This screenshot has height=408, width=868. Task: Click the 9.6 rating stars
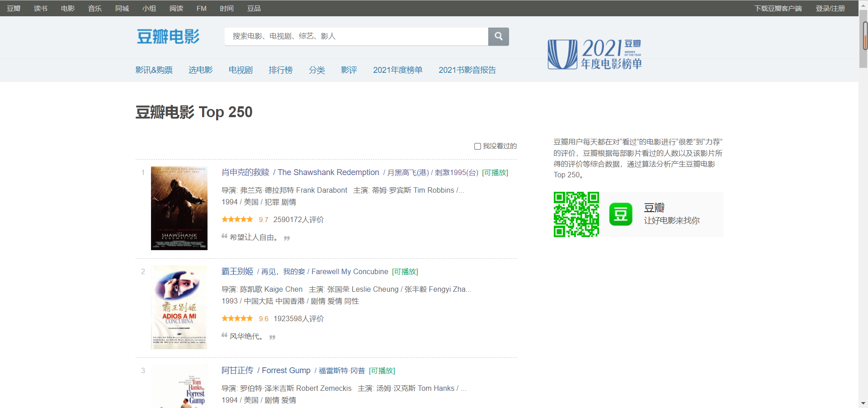(237, 318)
